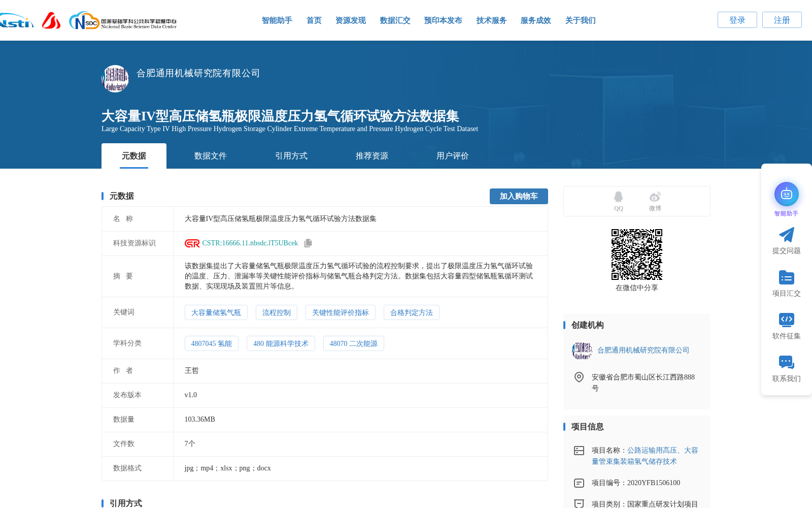The image size is (812, 508).
Task: Click the address 安徽省合肥市蜀山区长江西路888号
Action: (x=644, y=383)
